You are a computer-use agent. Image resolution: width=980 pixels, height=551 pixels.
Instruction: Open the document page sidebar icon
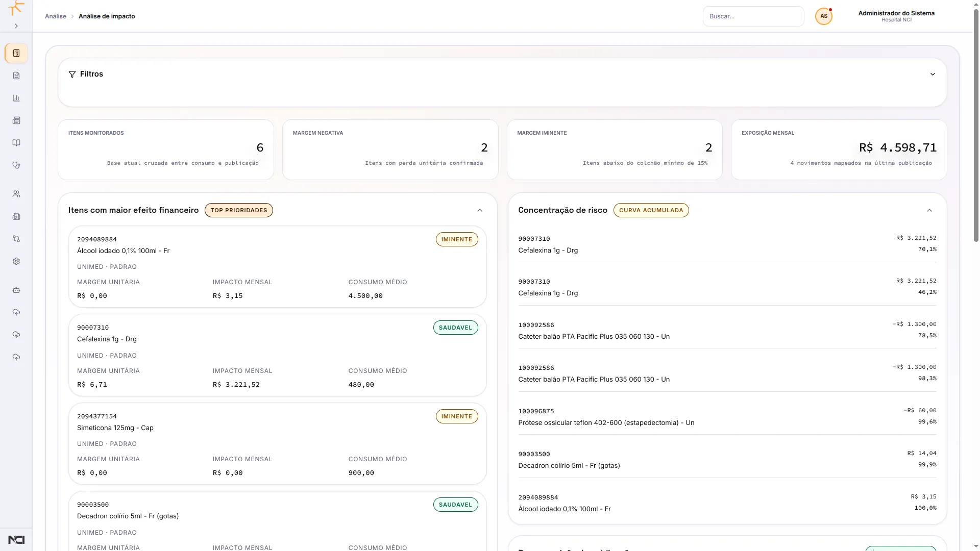(x=16, y=76)
